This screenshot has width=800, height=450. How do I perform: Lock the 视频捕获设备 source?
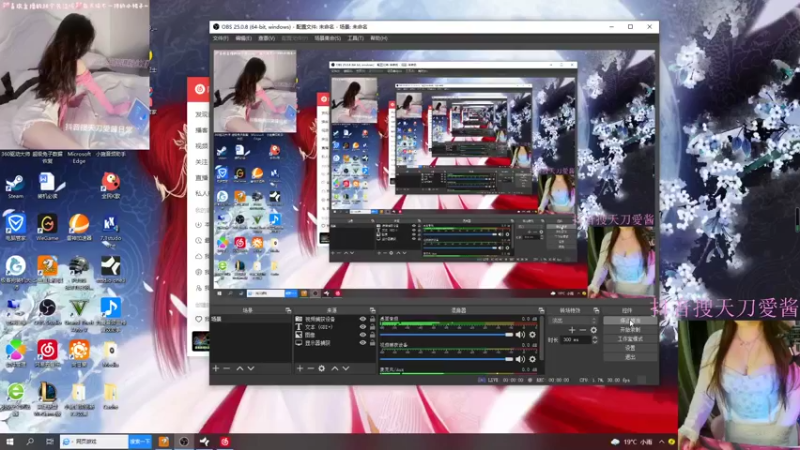[372, 319]
